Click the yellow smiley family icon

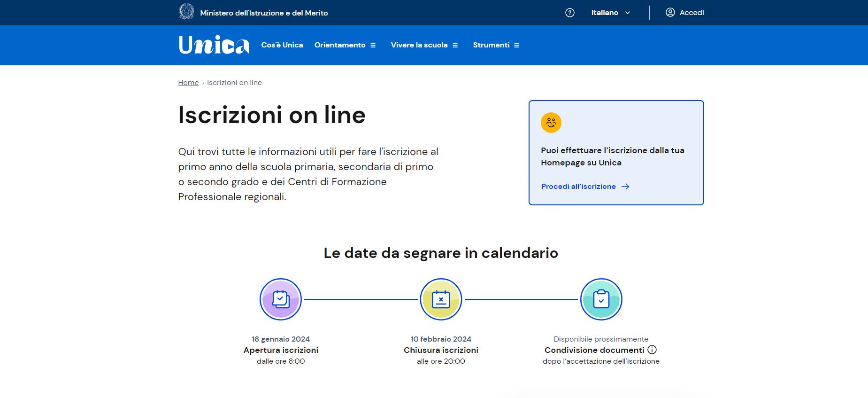551,123
